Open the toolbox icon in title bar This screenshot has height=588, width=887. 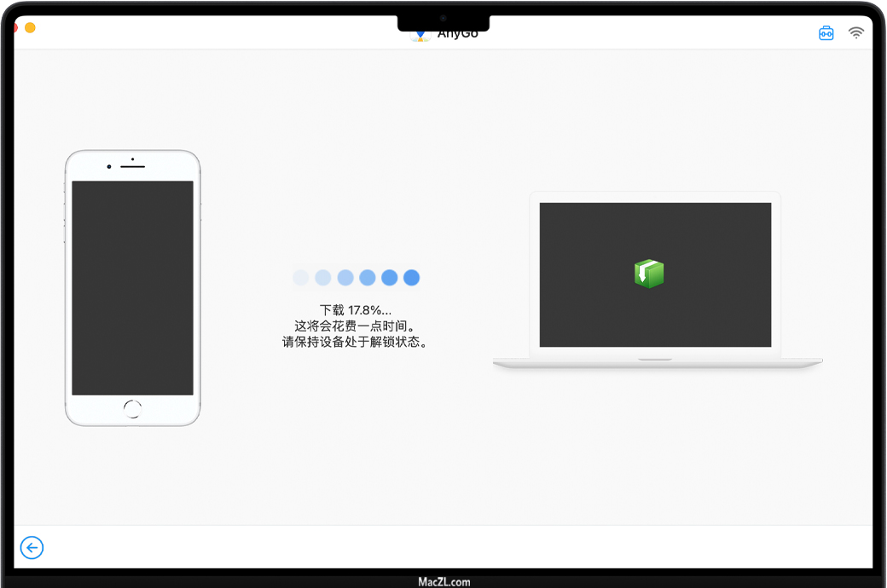click(x=826, y=33)
